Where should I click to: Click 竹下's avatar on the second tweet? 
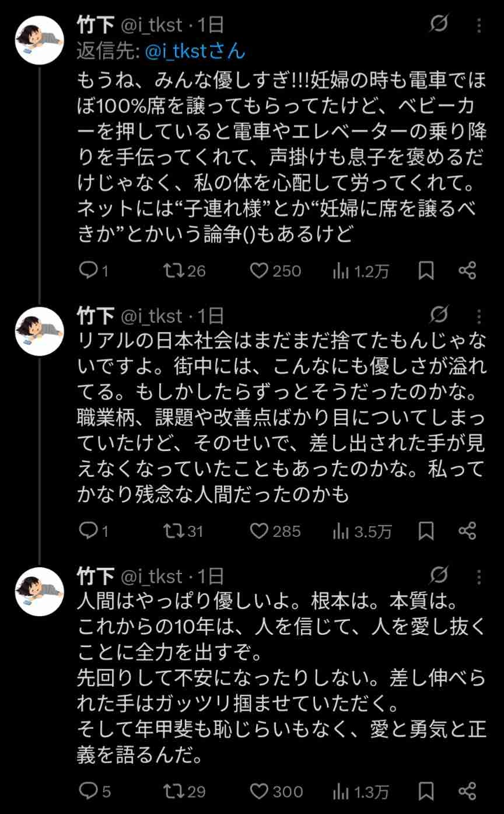pos(38,331)
